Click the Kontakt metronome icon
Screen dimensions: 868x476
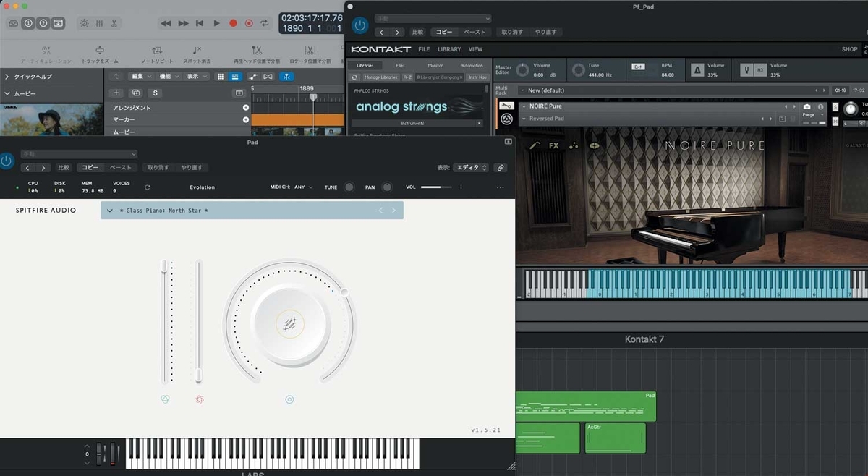click(697, 70)
